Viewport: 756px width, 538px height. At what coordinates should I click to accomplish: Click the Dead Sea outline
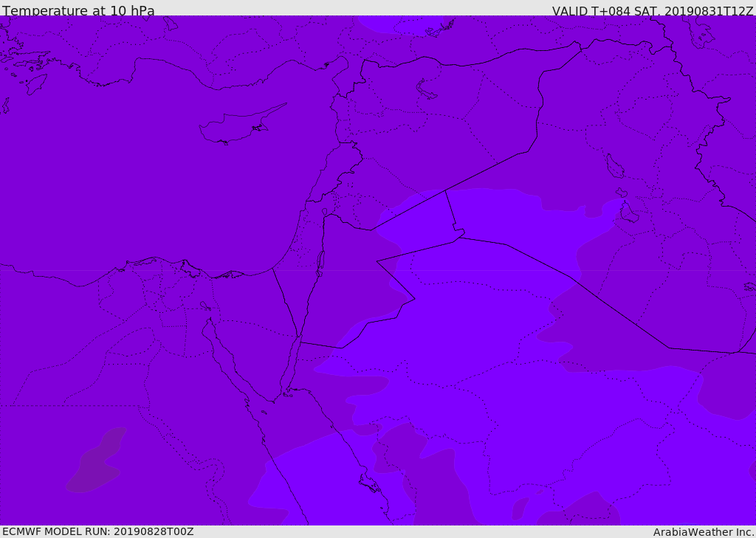point(320,260)
